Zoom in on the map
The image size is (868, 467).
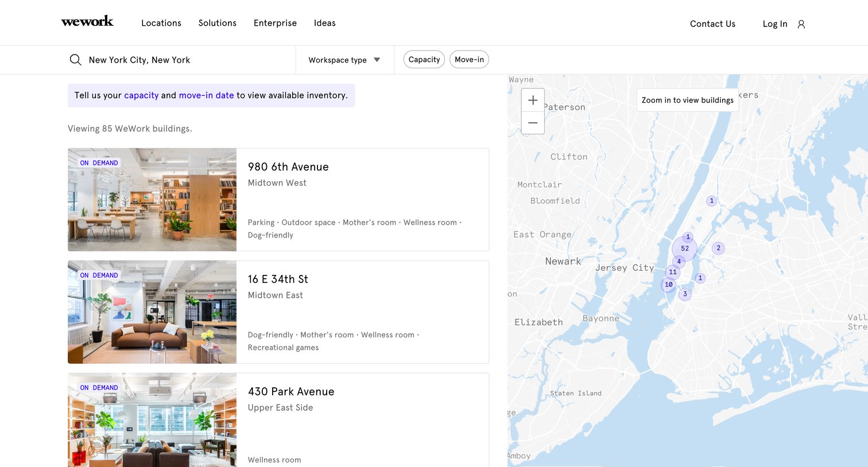[x=533, y=100]
